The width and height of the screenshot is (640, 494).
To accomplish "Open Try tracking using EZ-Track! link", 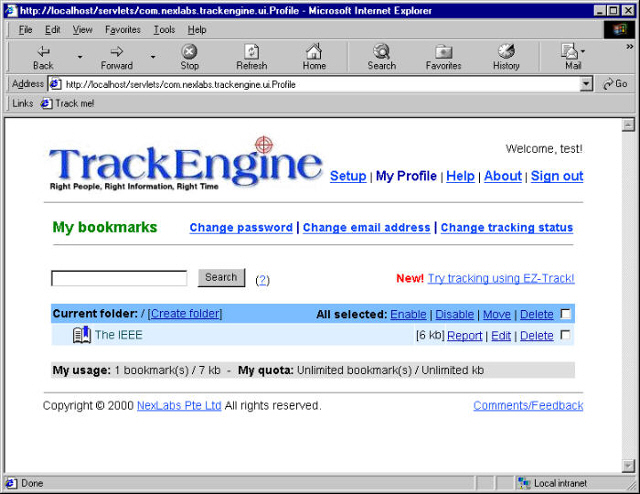I will pyautogui.click(x=501, y=278).
